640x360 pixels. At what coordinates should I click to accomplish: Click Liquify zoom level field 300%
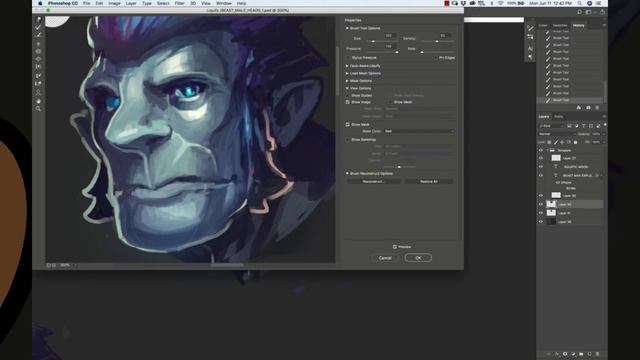tap(64, 265)
